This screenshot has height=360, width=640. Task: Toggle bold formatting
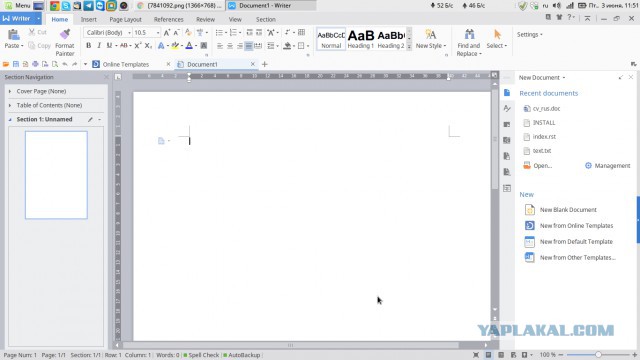(89, 46)
